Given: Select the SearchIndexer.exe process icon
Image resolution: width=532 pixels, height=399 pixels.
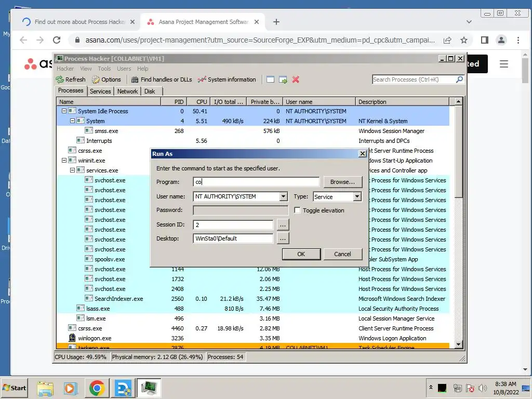Looking at the screenshot, I should (89, 298).
